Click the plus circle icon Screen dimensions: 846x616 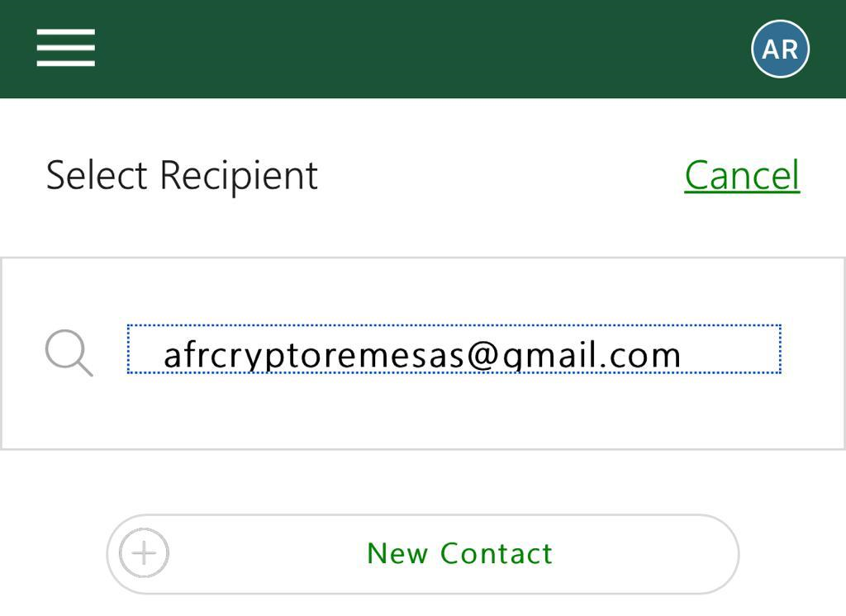[144, 553]
